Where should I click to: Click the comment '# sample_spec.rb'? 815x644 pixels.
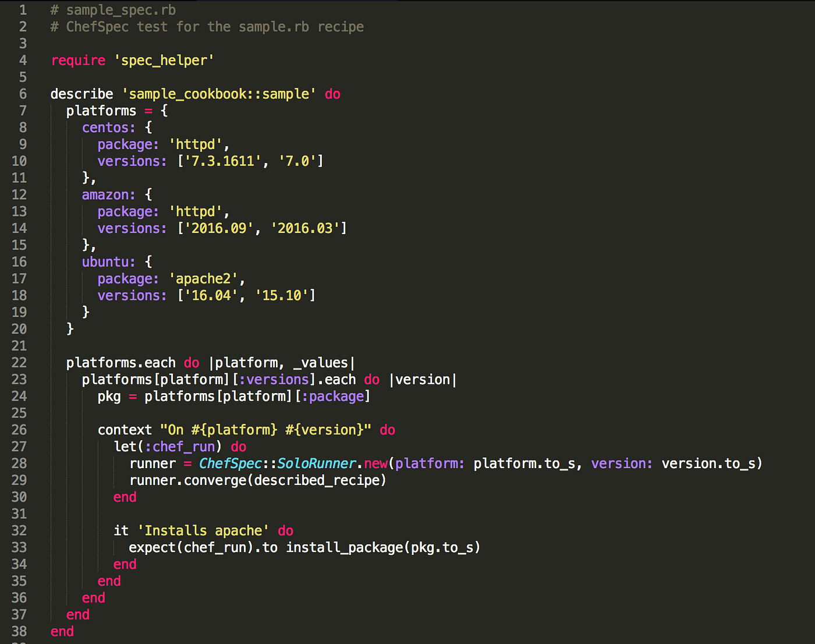tap(113, 10)
